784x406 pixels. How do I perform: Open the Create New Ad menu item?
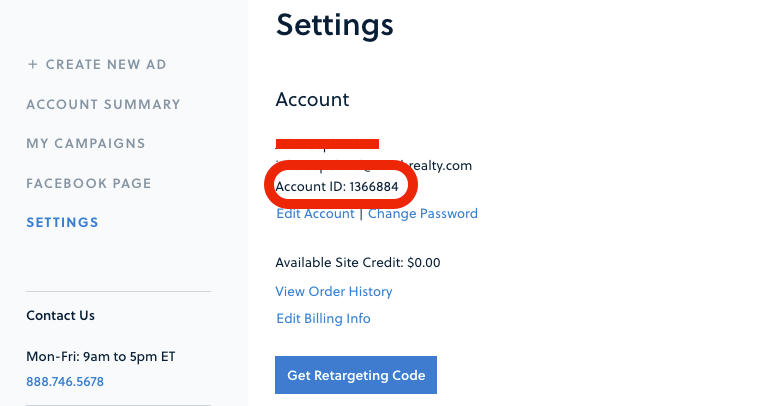pyautogui.click(x=105, y=65)
